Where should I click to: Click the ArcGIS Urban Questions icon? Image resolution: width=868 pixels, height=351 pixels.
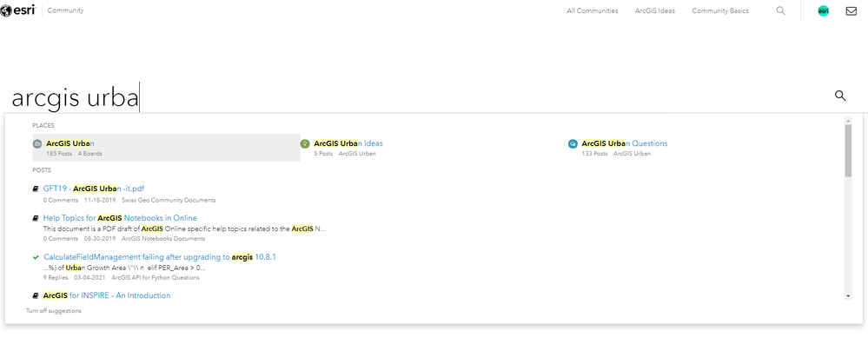tap(573, 143)
